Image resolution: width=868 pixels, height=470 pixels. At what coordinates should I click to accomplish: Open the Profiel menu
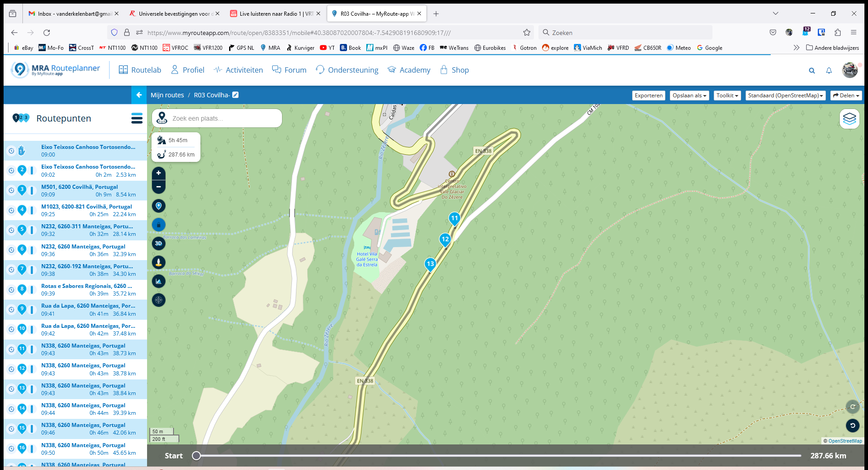(188, 70)
